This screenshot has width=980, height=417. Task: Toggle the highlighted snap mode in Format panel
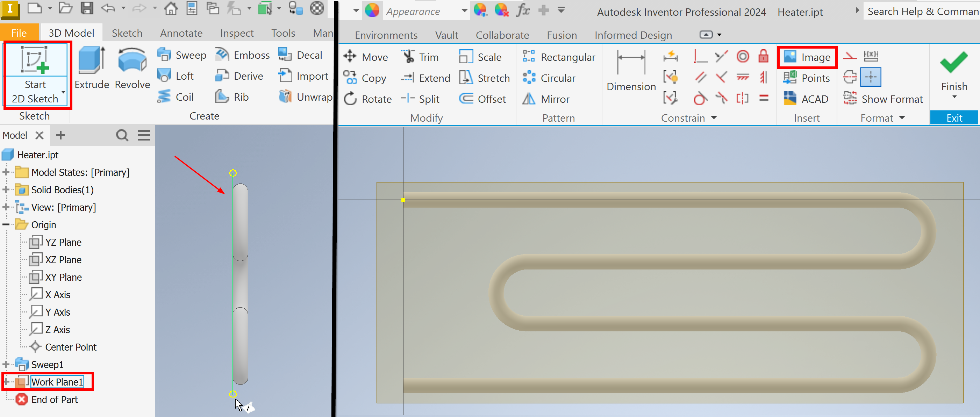pyautogui.click(x=871, y=77)
